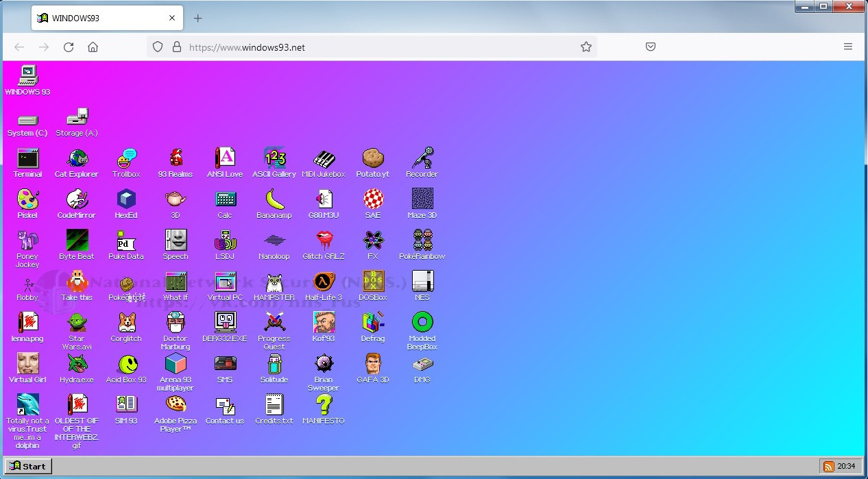Open the WINDOWS 93 computer icon
The image size is (868, 479).
point(27,76)
